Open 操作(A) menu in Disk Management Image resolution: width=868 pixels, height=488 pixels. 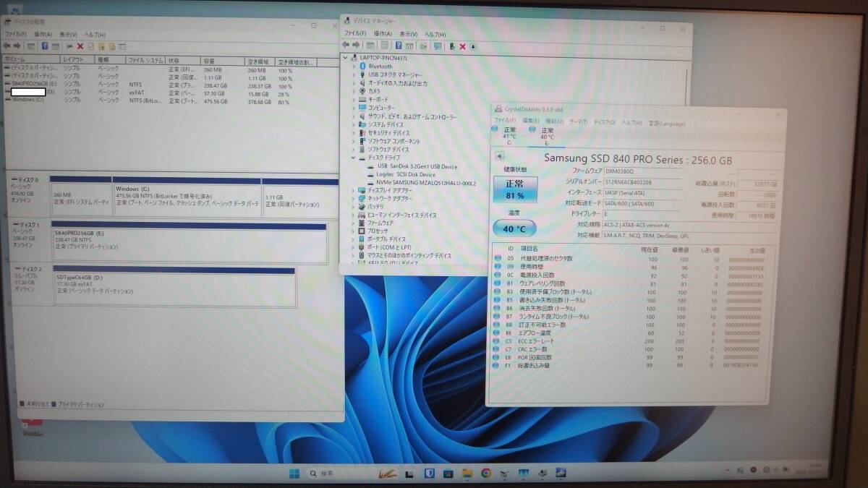point(43,35)
